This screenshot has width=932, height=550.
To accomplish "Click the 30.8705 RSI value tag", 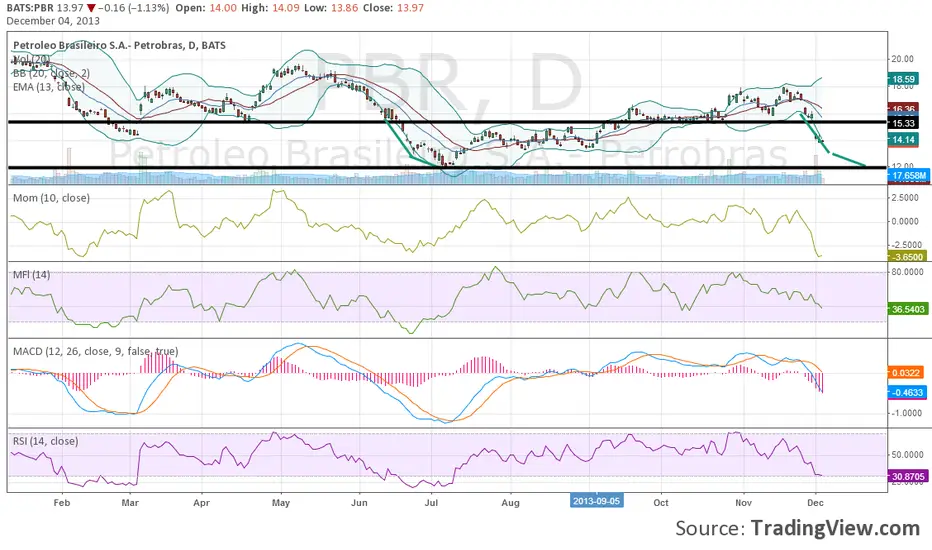I will tap(908, 476).
